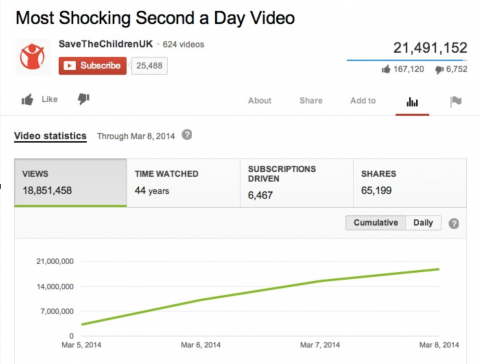Switch chart to Daily view
The height and width of the screenshot is (364, 480).
point(423,223)
